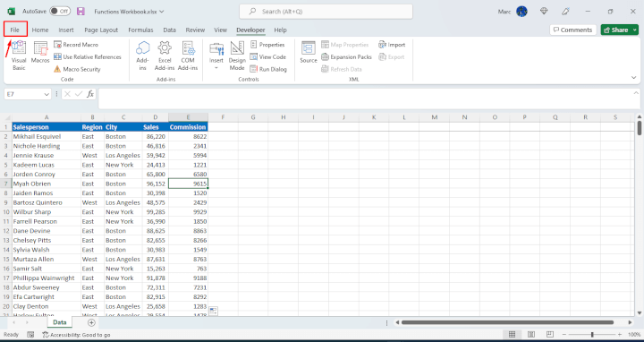Click the Share button
Screen dimensions: 644x342
616,30
